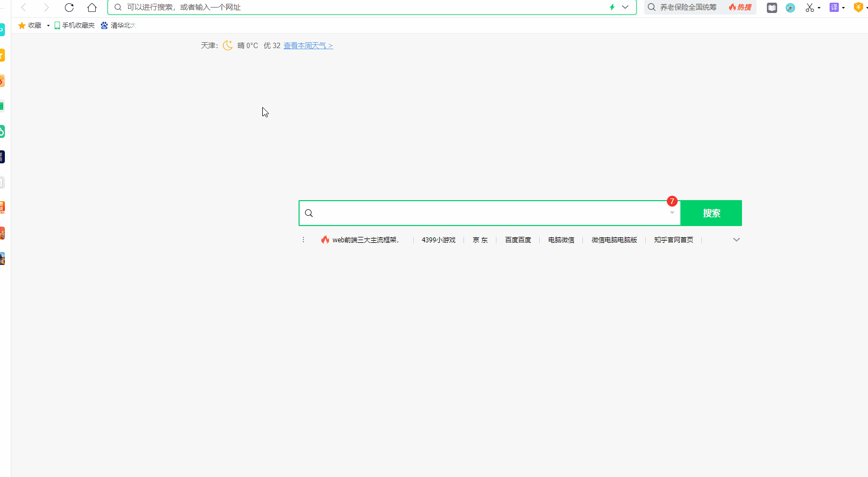
Task: Open the yellow star sidebar icon
Action: [x=2, y=55]
